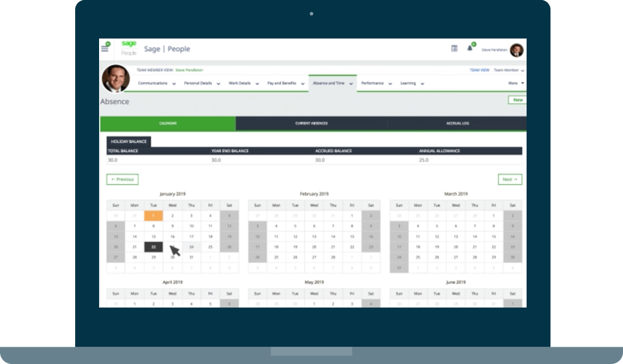Switch to the Accrual Log tab

pos(457,124)
